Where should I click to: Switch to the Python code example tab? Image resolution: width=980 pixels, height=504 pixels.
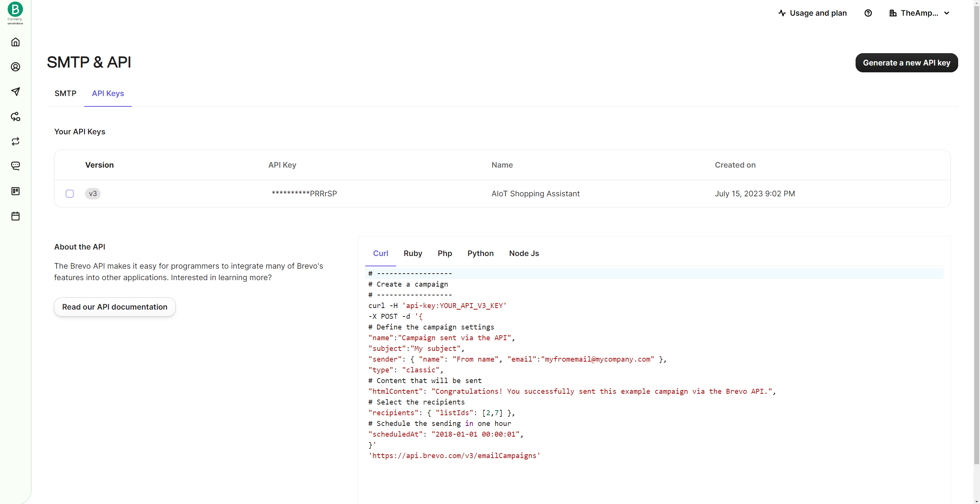[480, 253]
